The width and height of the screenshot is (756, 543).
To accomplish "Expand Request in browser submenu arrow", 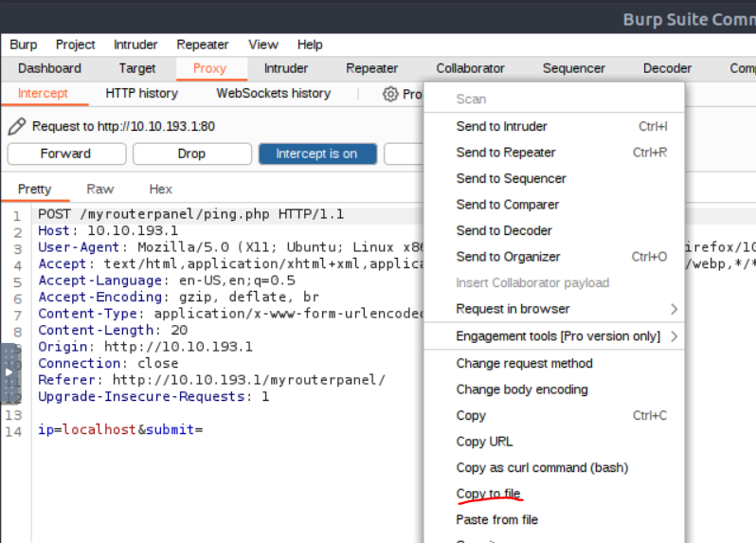I will [674, 309].
